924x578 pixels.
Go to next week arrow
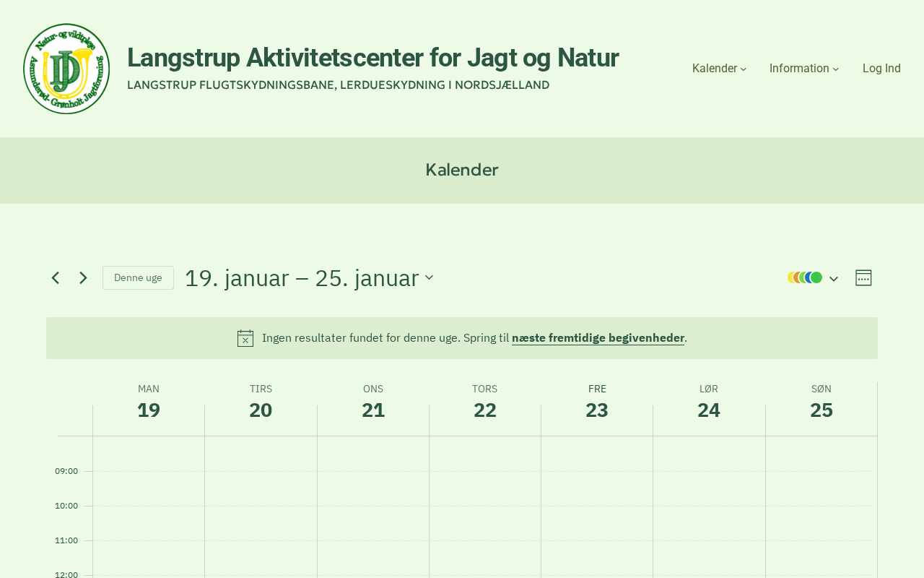point(83,278)
